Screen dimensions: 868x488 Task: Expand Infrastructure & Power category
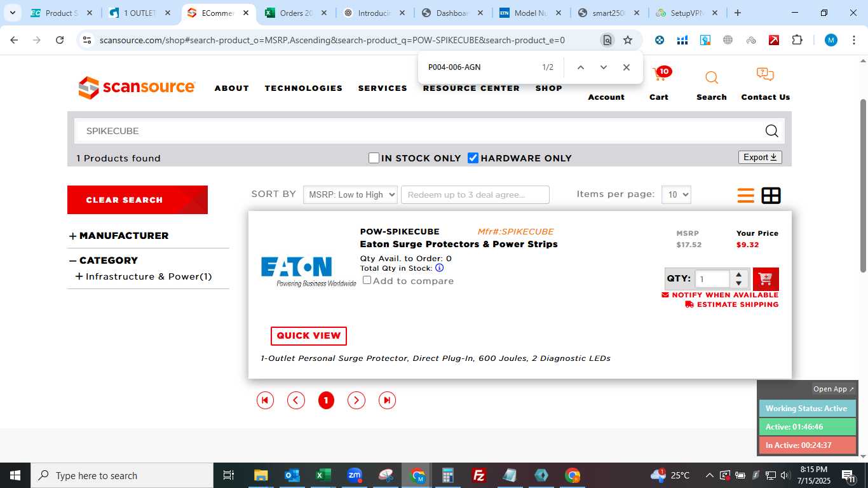tap(79, 276)
